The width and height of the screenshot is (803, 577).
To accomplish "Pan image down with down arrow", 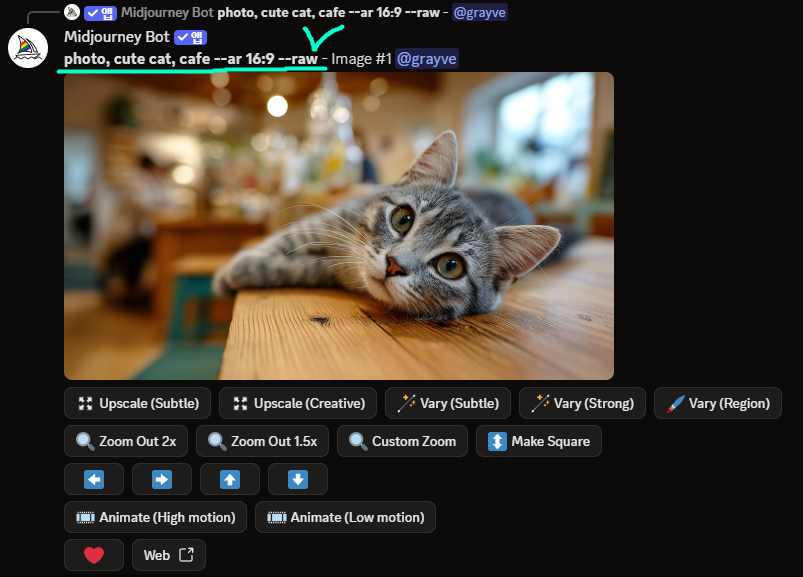I will pyautogui.click(x=298, y=479).
